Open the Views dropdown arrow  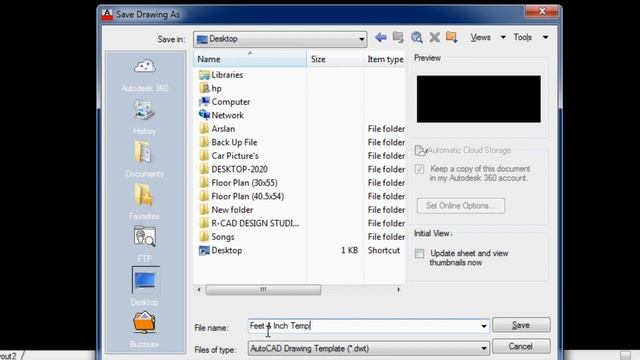pos(503,37)
